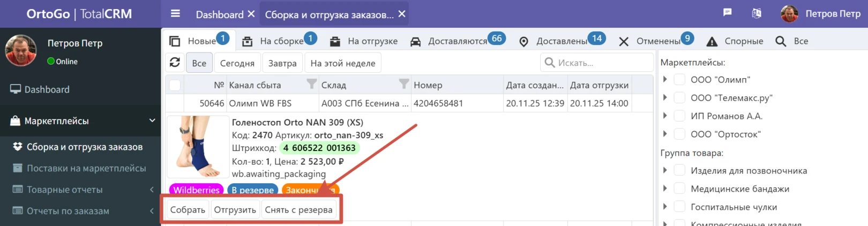Close the Сборка и отгрузка заказов tab
The width and height of the screenshot is (868, 226).
coord(402,14)
